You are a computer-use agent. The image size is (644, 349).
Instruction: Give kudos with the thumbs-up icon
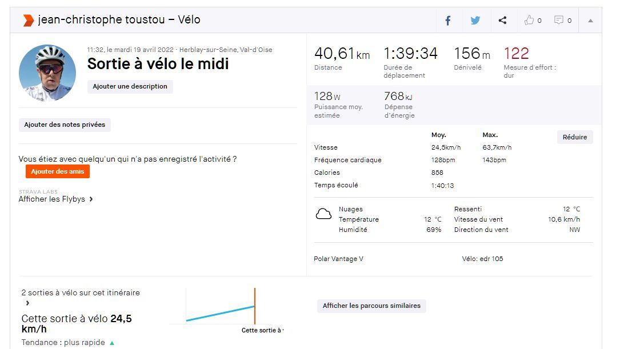(529, 21)
